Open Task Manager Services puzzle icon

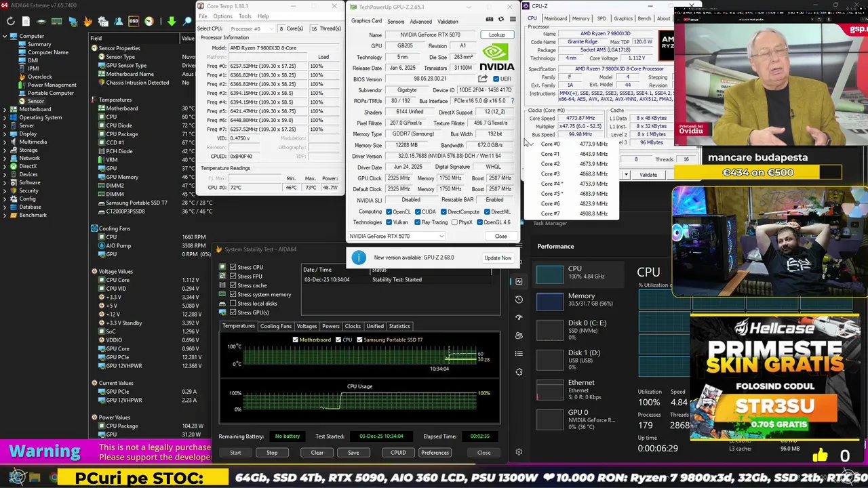click(519, 371)
